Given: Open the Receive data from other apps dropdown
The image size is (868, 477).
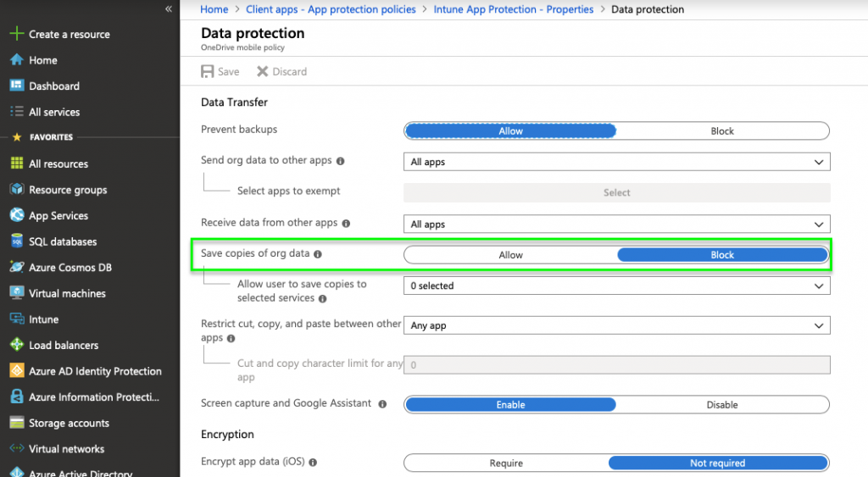Looking at the screenshot, I should [x=616, y=225].
